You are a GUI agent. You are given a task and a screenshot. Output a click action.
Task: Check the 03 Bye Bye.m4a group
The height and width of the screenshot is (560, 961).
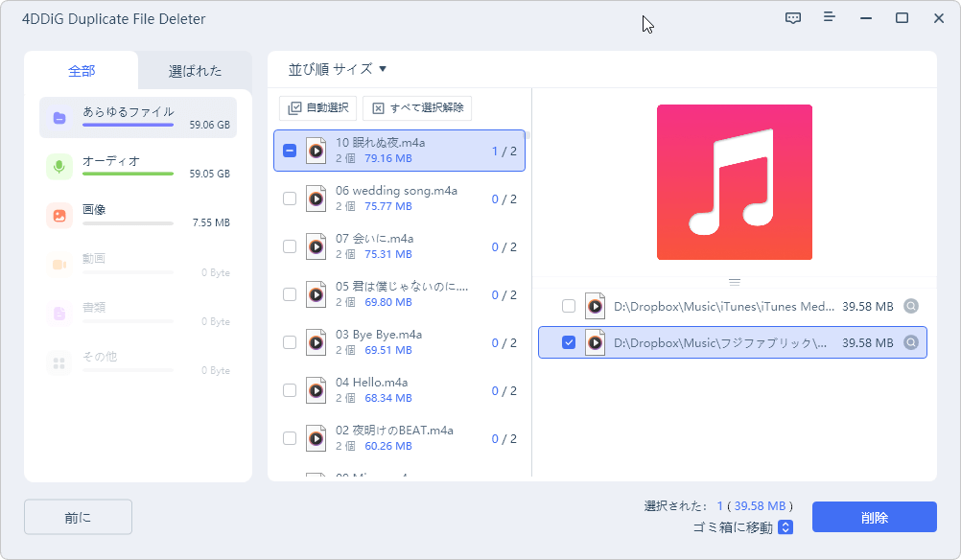click(x=290, y=342)
